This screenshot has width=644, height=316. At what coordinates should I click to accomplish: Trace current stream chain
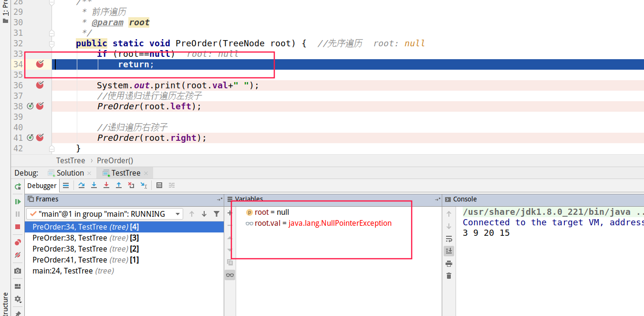(x=172, y=185)
